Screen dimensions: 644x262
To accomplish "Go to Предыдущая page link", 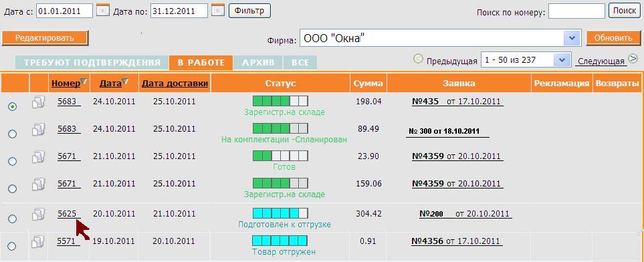I will 452,61.
